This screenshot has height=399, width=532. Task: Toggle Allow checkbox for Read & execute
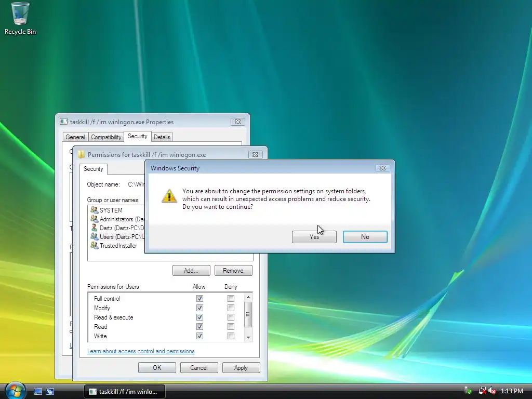199,317
